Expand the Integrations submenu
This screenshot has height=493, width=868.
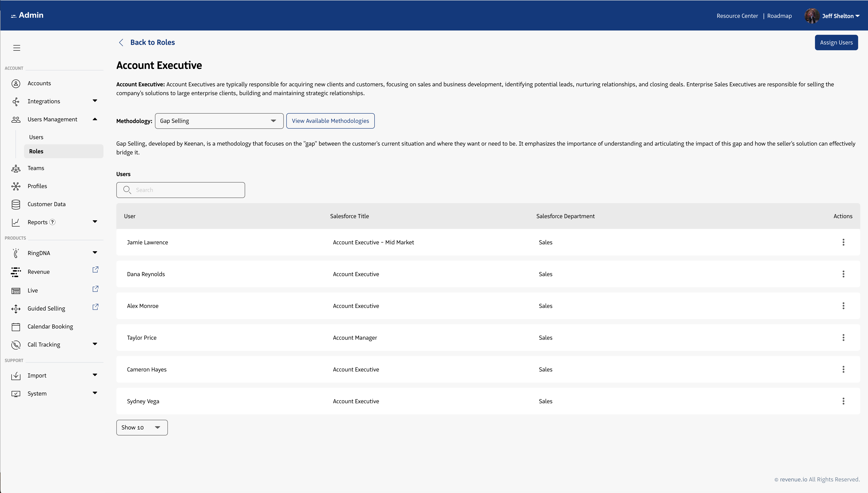pos(95,101)
